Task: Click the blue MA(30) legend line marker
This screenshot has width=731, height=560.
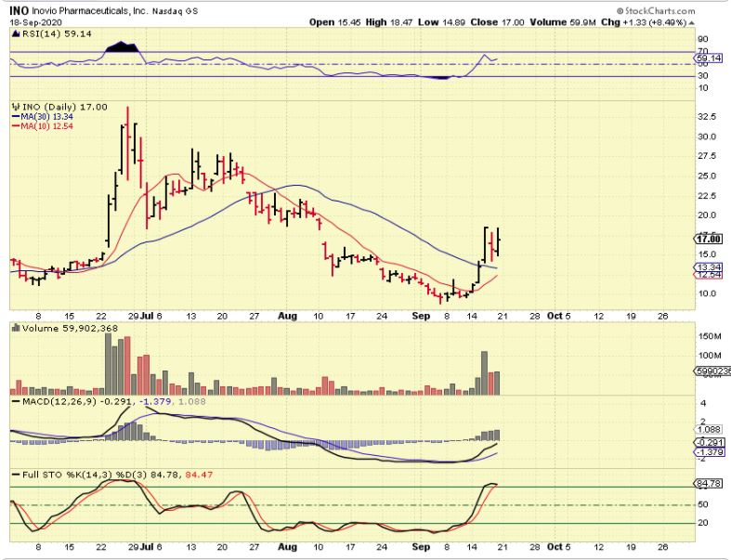Action: pos(16,117)
